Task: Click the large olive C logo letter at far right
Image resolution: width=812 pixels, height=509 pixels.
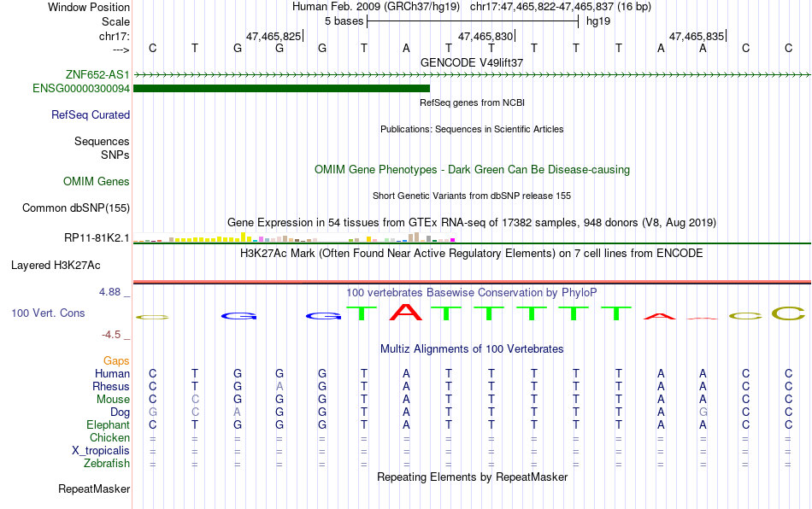Action: pos(788,313)
